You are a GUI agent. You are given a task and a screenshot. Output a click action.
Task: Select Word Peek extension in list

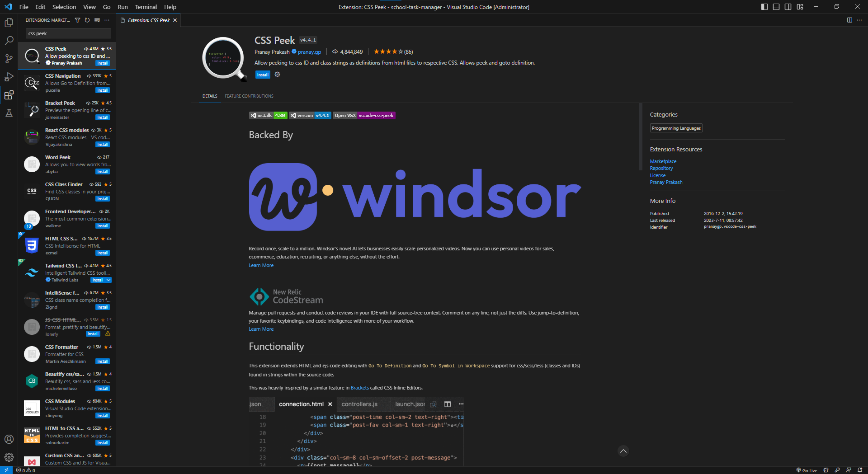[x=67, y=164]
